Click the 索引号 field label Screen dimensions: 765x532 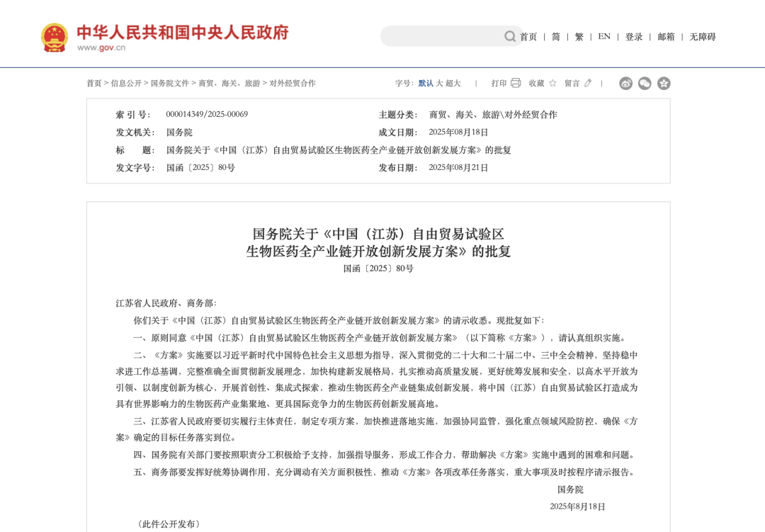(133, 115)
